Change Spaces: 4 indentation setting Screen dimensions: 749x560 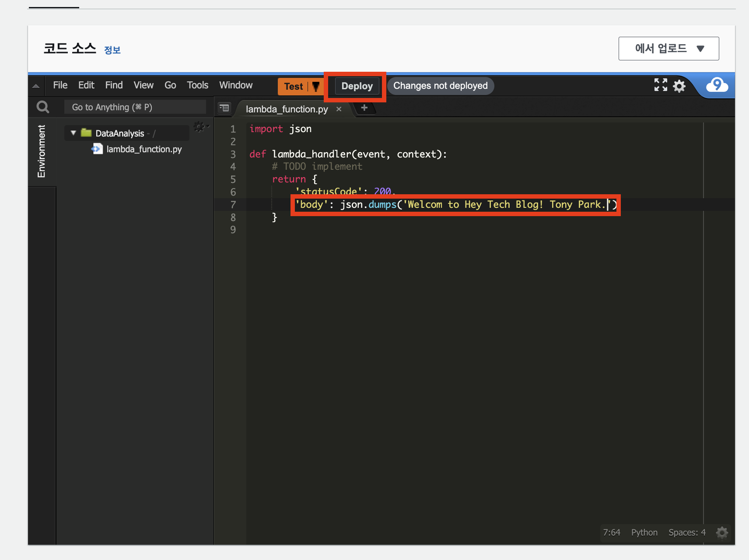tap(687, 532)
